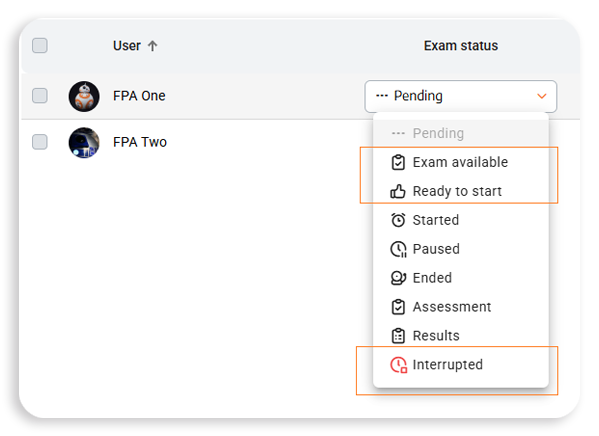The width and height of the screenshot is (599, 436).
Task: Click the orange dropdown chevron arrow
Action: (x=542, y=96)
